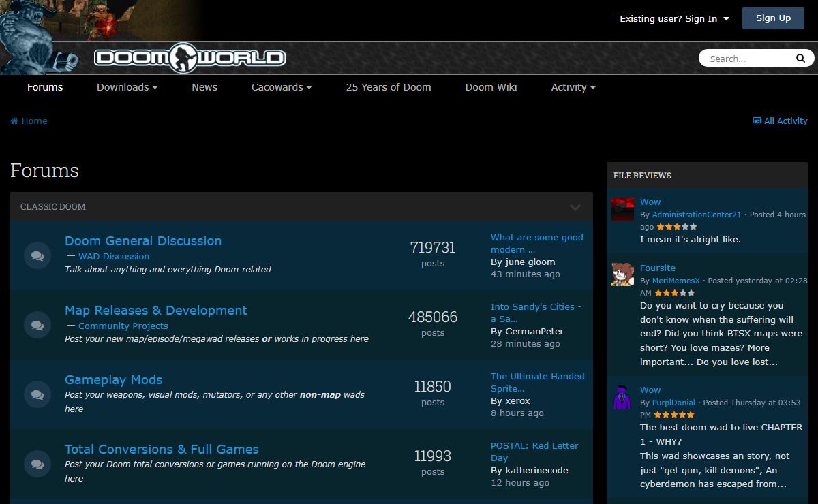The height and width of the screenshot is (504, 818).
Task: Expand the Downloads menu
Action: 127,87
